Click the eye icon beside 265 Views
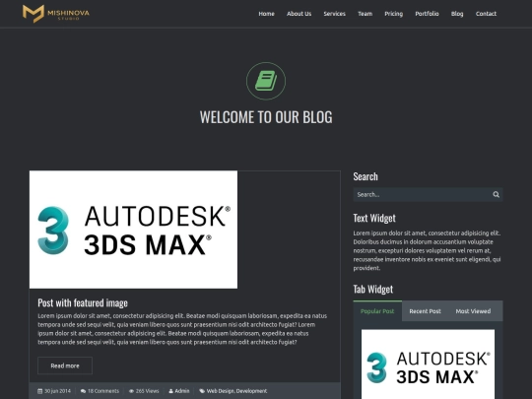Image resolution: width=532 pixels, height=399 pixels. [x=131, y=391]
